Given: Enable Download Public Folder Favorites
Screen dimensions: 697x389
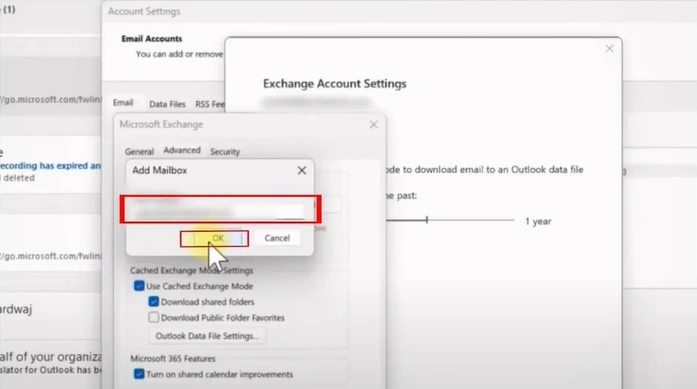Looking at the screenshot, I should (x=154, y=317).
